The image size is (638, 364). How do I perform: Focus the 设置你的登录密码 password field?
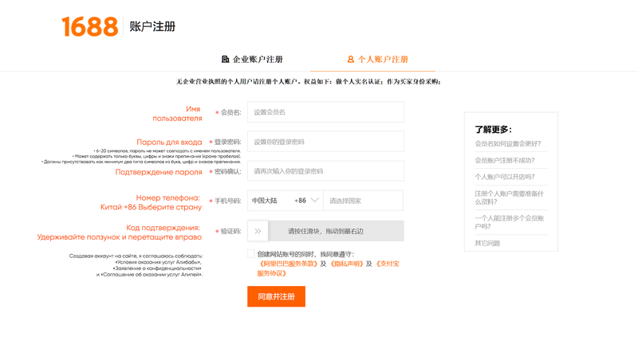(325, 142)
